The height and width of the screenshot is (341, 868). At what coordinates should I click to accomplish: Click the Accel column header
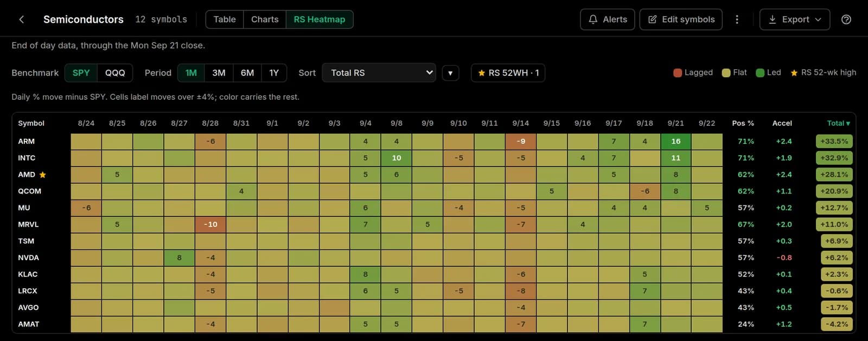click(x=782, y=123)
